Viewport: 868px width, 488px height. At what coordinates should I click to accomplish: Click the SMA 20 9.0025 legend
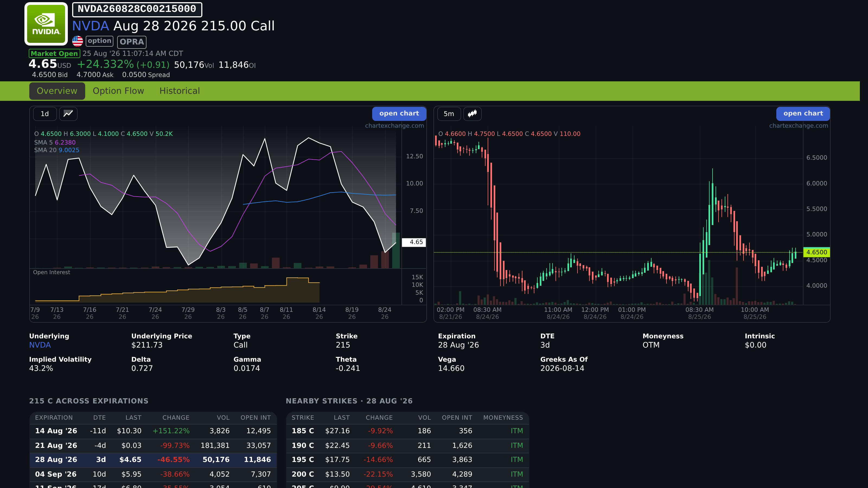coord(57,150)
